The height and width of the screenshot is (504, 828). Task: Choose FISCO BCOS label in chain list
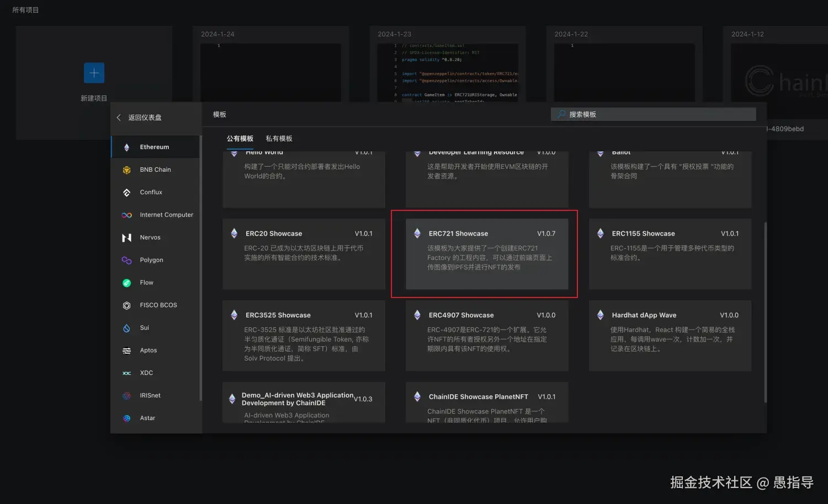158,305
